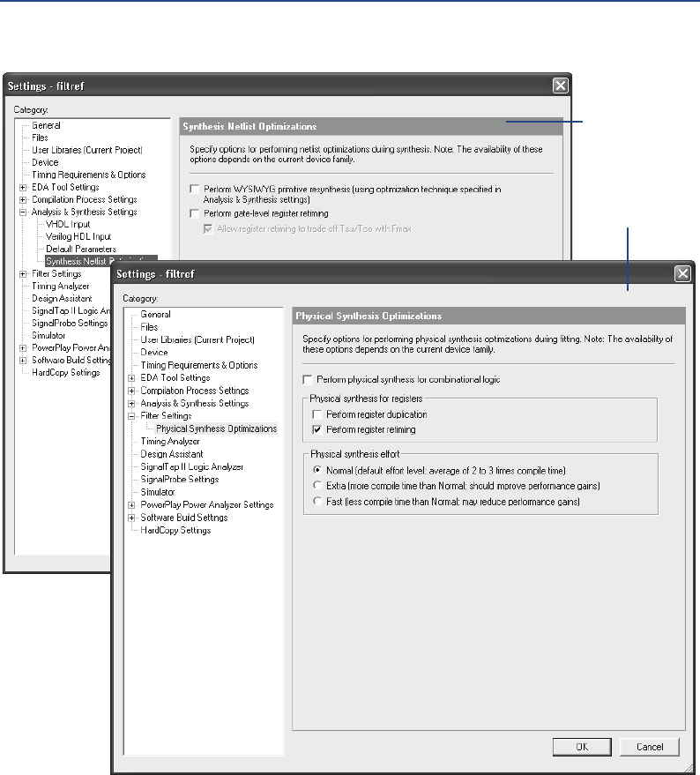The image size is (700, 775).
Task: Close the front Settings dialog
Action: [681, 274]
